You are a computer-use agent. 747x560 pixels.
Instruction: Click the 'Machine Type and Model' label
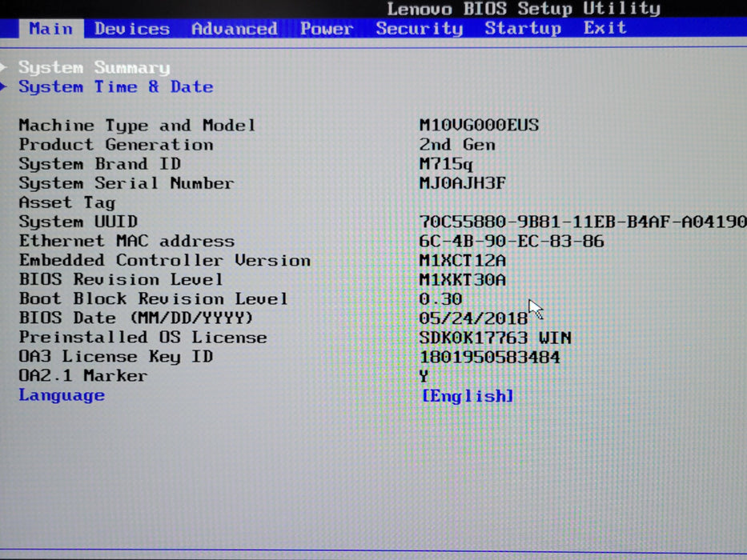coord(137,126)
